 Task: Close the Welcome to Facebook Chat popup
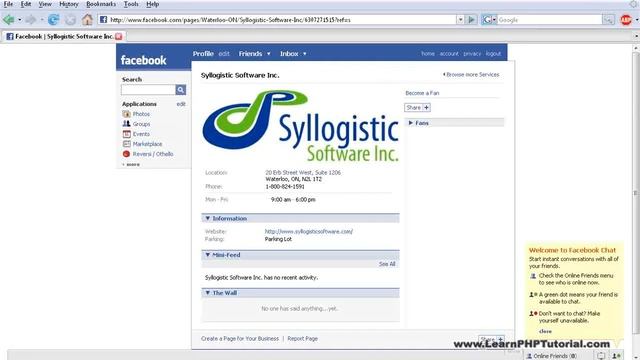[545, 331]
